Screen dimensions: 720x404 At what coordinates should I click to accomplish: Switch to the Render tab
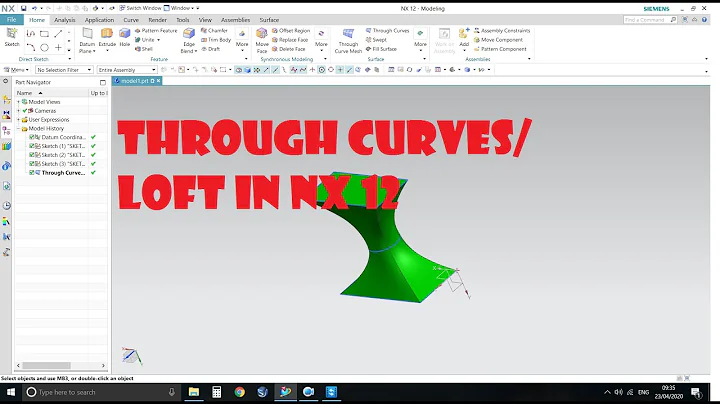158,20
